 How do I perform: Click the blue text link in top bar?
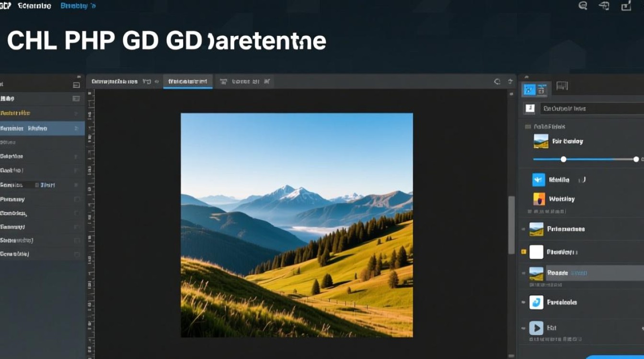tap(78, 6)
